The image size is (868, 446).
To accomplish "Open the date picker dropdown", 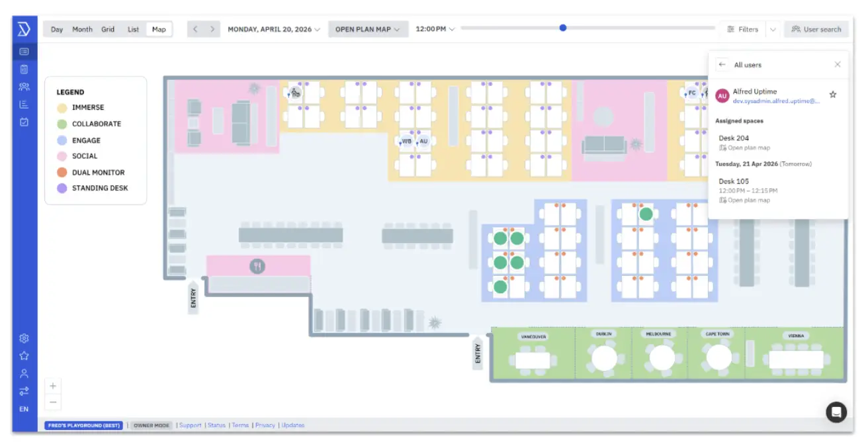I will (x=274, y=29).
